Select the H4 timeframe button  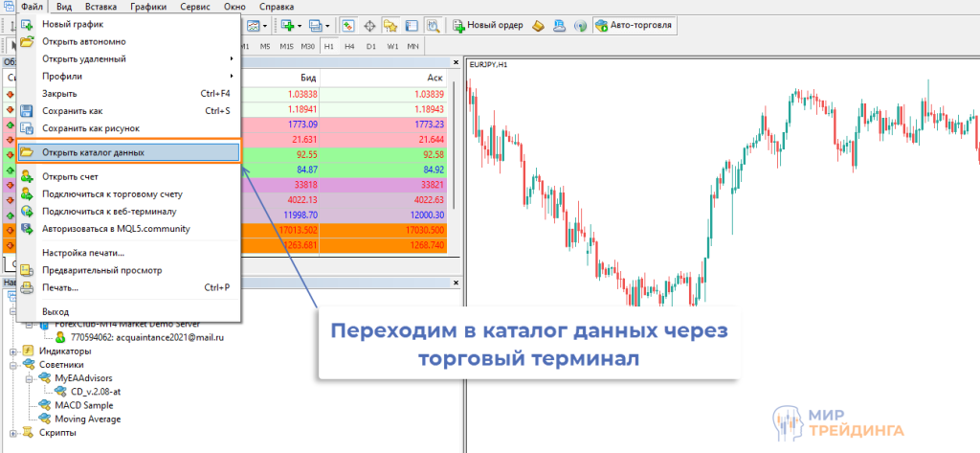click(349, 46)
